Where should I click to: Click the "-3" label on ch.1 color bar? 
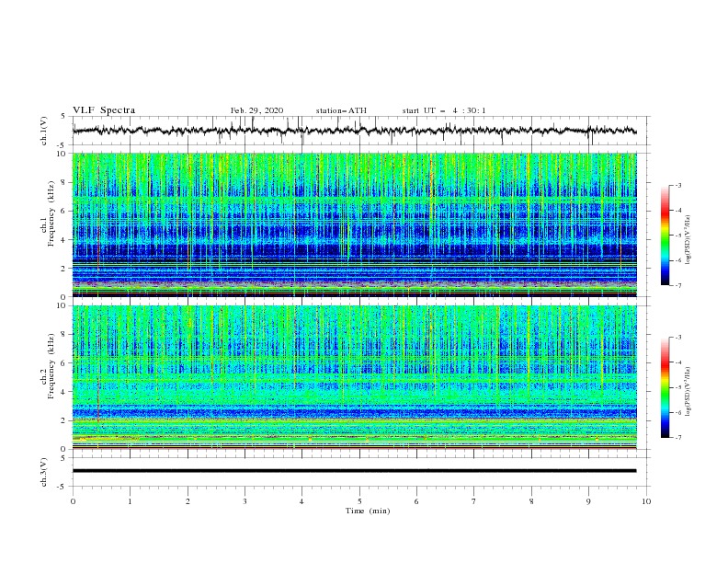click(x=677, y=185)
